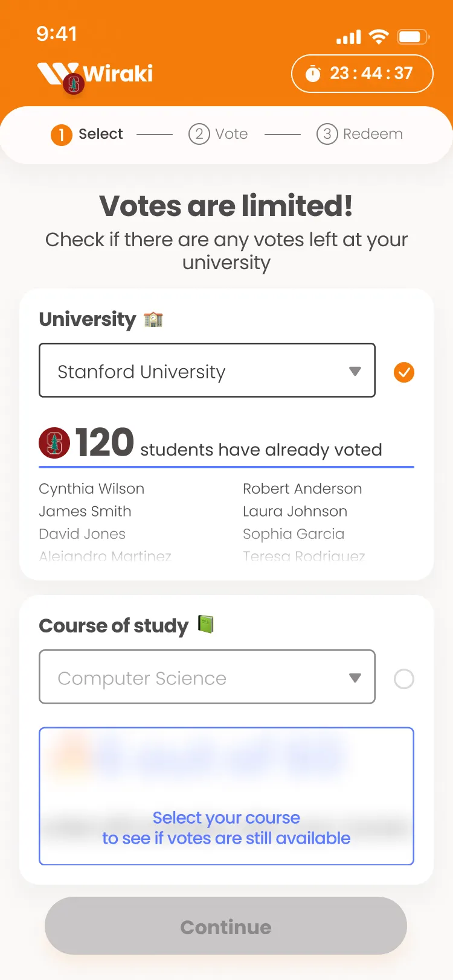453x980 pixels.
Task: Tap the battery indicator icon
Action: [x=413, y=37]
